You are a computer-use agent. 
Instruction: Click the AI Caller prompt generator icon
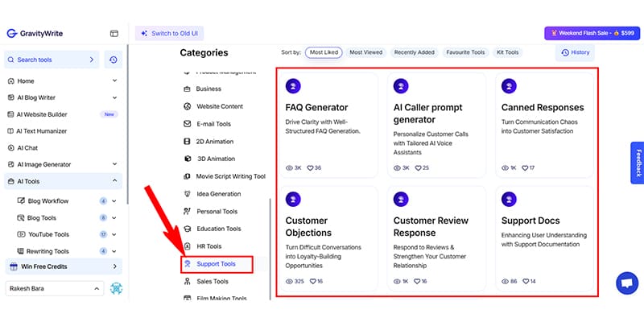401,86
